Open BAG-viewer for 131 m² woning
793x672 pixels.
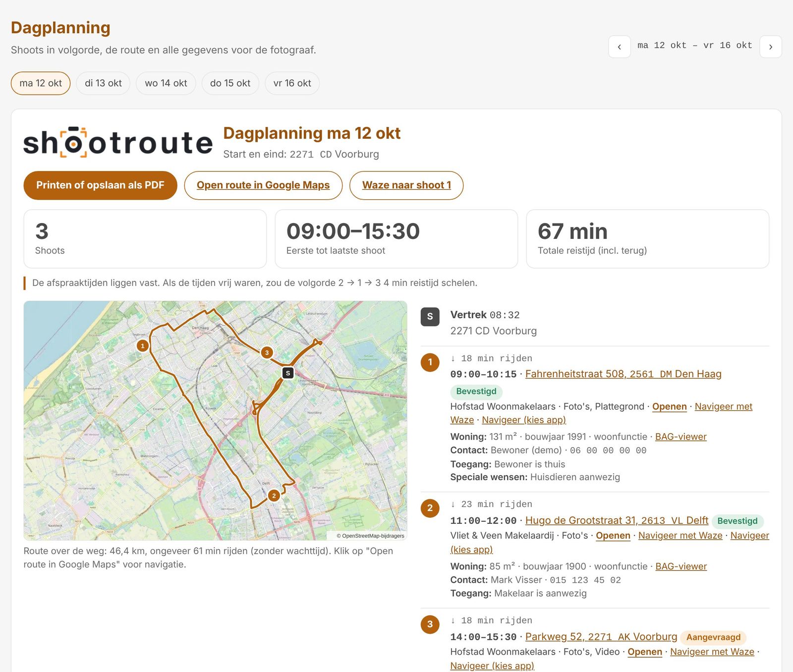point(681,437)
